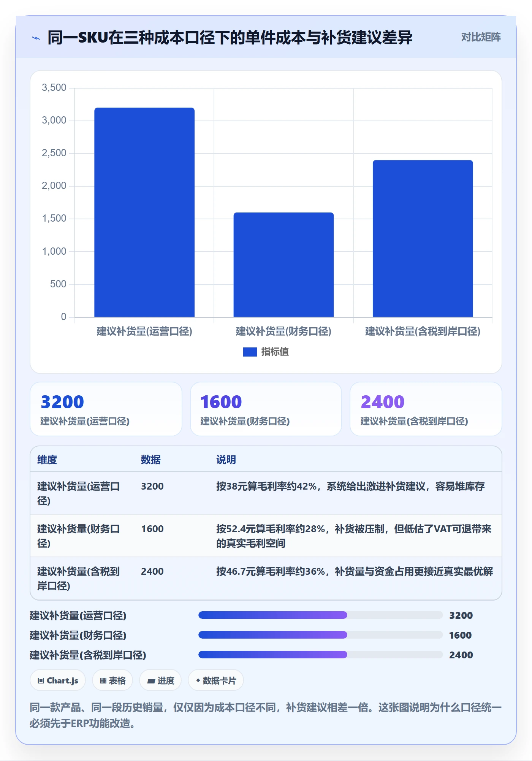Click x-axis label 建议补货量(运营口径)
Screen dimensions: 532x761
pos(144,331)
